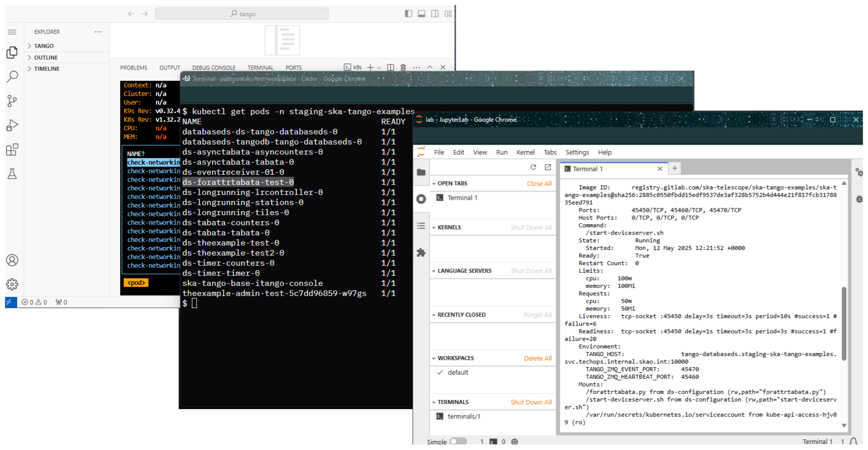Switch to the PORTS panel tab
The image size is (868, 450).
pos(294,68)
